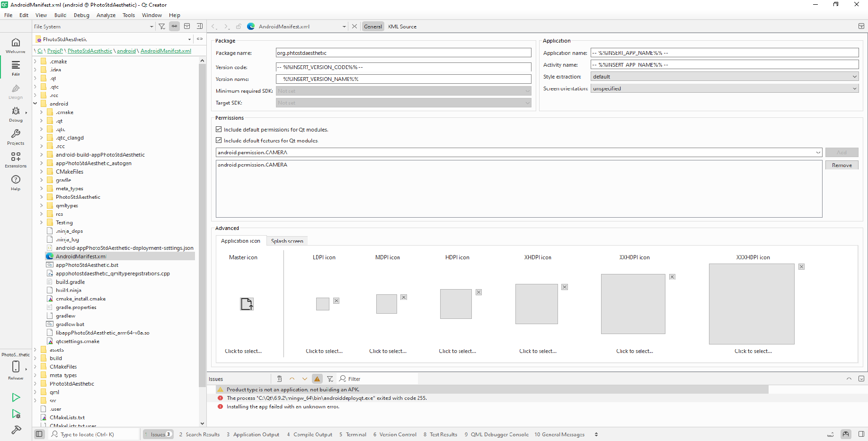Open the android.permission.CAMERA combo box
Viewport: 868px width, 441px height.
point(519,152)
